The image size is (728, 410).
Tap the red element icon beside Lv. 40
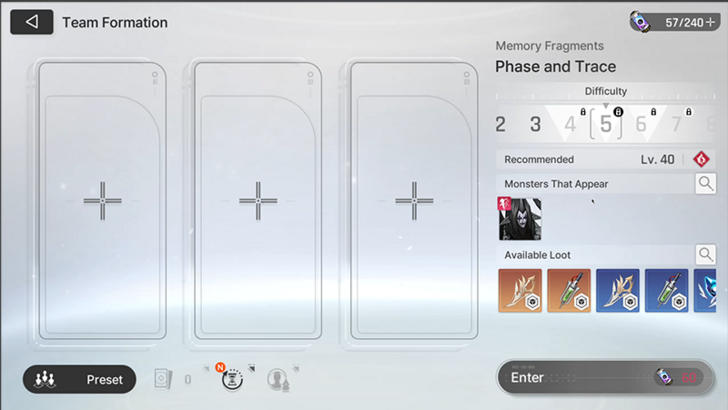tap(701, 159)
